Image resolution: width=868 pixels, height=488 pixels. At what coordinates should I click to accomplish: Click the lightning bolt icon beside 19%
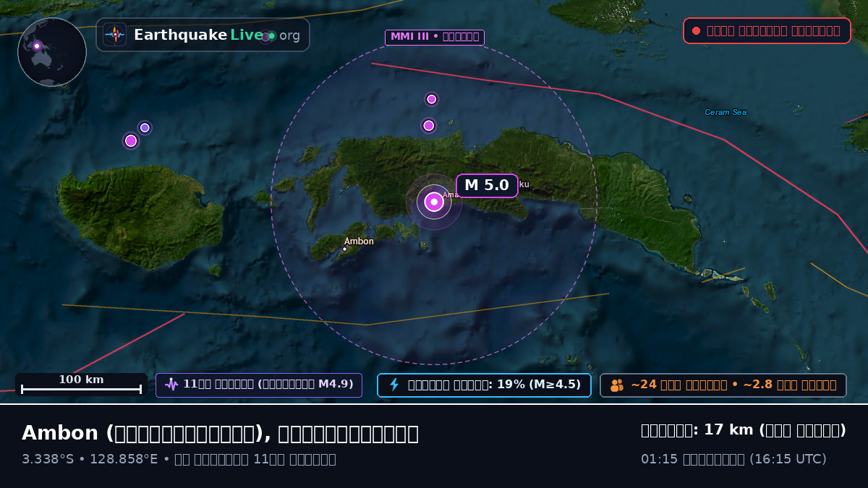tap(394, 385)
